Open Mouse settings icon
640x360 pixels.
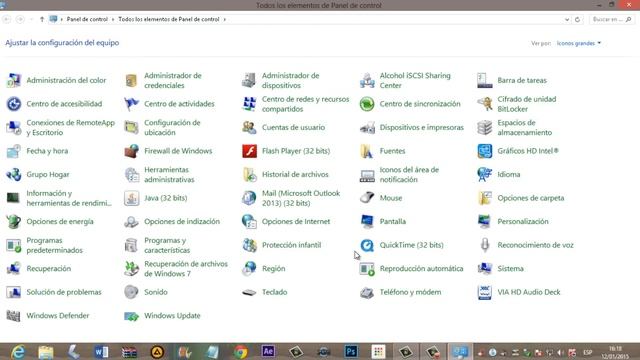pos(367,198)
